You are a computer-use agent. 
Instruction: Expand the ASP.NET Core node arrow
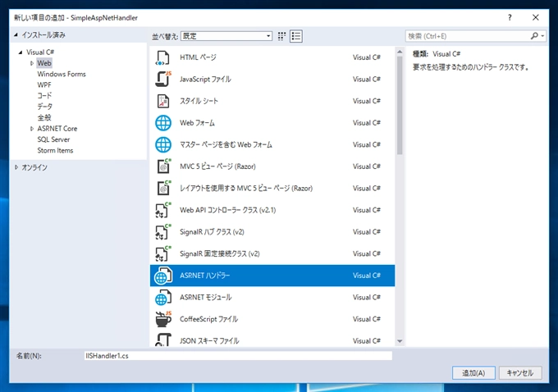point(32,129)
